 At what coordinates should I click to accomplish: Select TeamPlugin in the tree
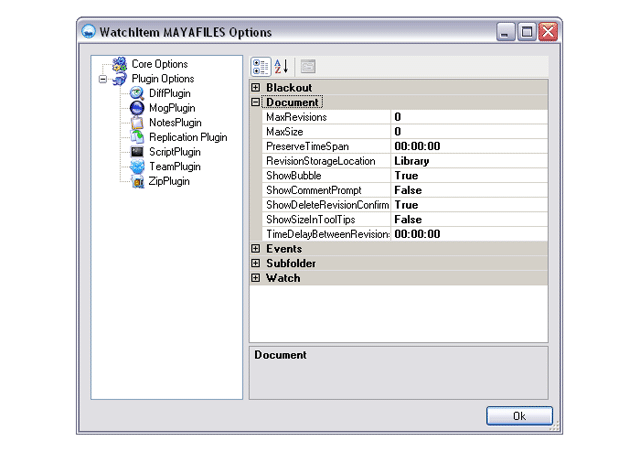point(175,167)
